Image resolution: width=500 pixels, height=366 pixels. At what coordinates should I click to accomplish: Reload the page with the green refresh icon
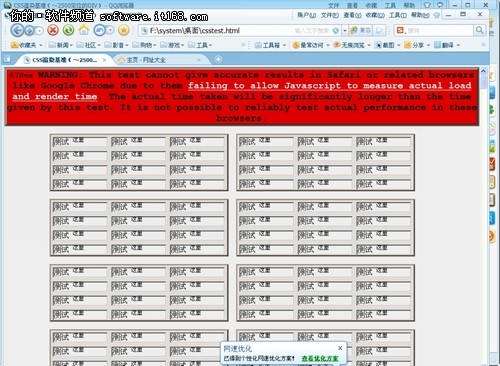click(68, 30)
